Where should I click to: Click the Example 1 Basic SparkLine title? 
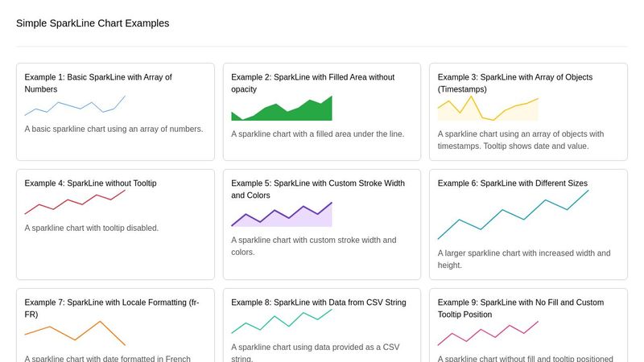tap(98, 83)
